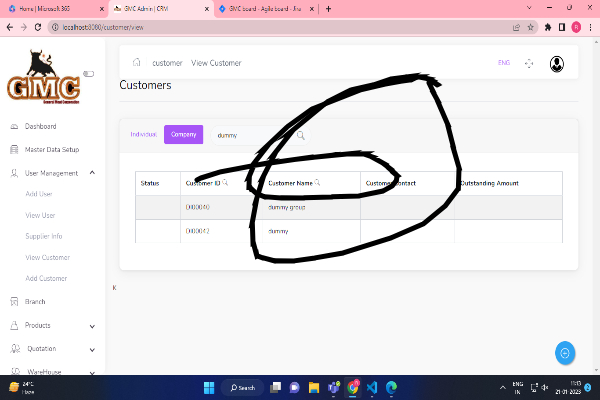Expand the Quotation menu
This screenshot has width=600, height=400.
coord(92,349)
